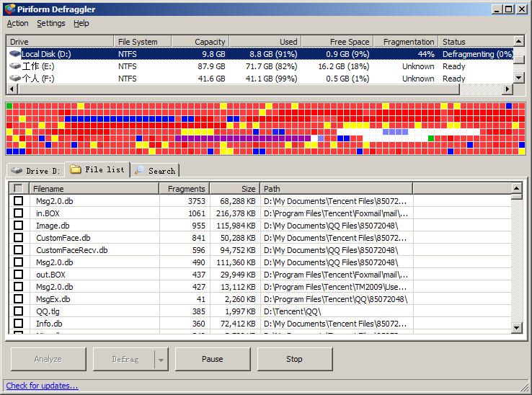Click the green block in the drive map
The height and width of the screenshot is (395, 532).
click(x=9, y=106)
